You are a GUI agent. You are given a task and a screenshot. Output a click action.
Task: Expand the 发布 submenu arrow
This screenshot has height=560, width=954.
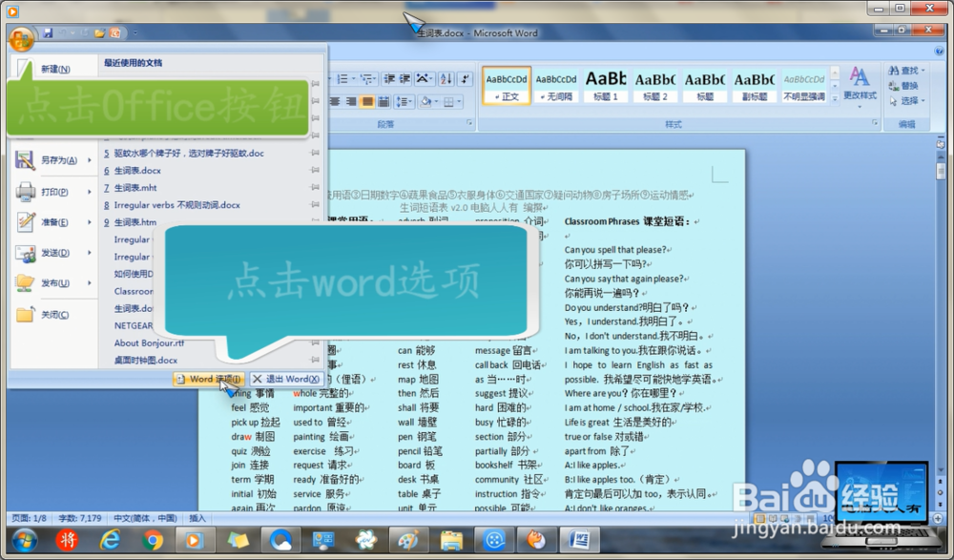click(90, 283)
